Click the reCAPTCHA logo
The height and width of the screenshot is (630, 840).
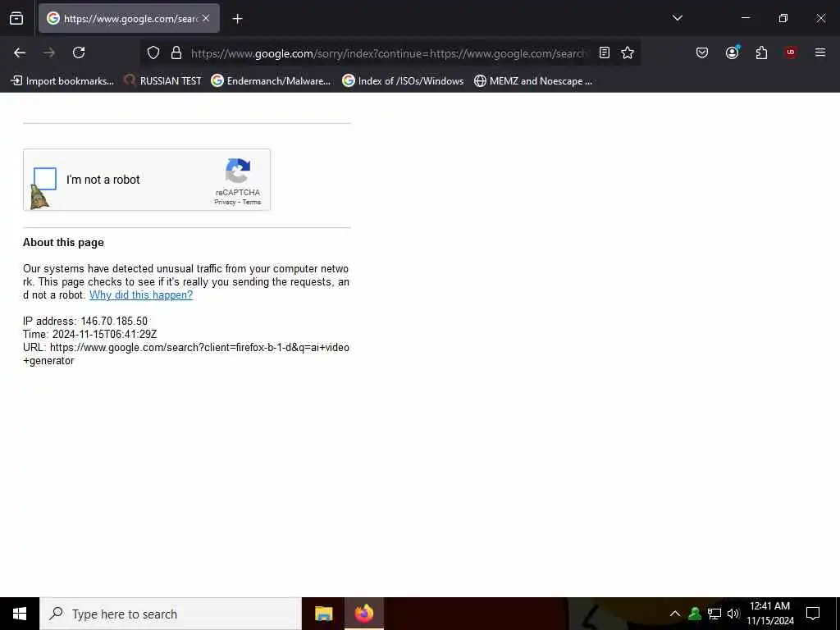[x=238, y=171]
